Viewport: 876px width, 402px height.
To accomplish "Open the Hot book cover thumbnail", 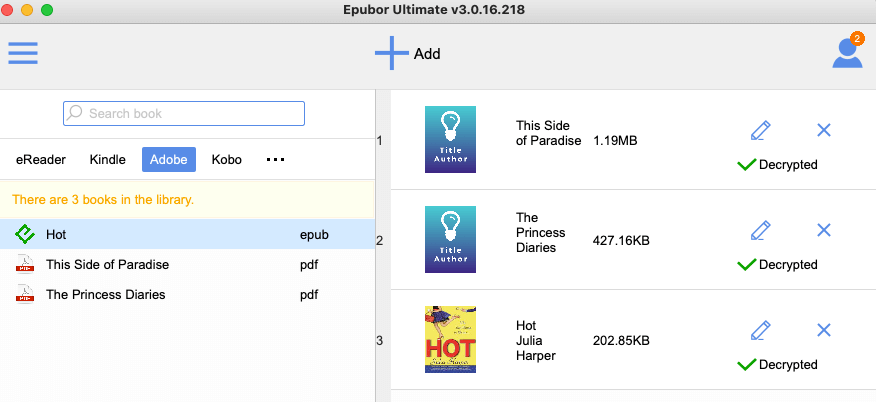I will [x=450, y=339].
